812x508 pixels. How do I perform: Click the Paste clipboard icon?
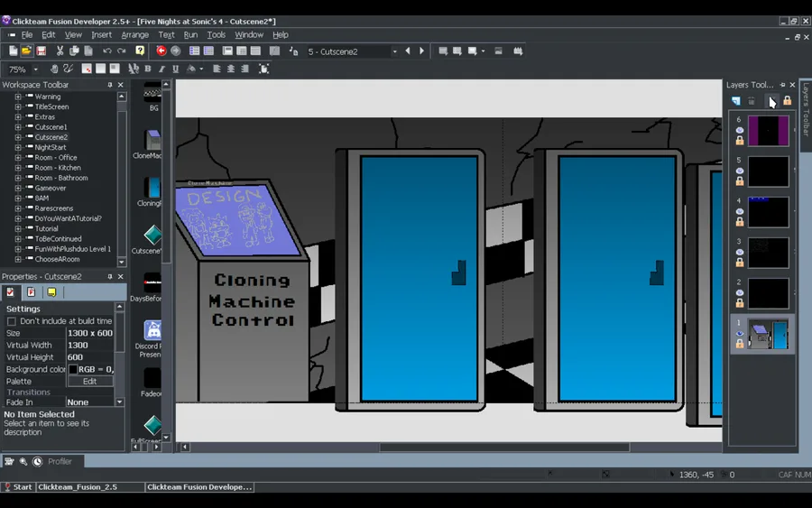pos(88,51)
